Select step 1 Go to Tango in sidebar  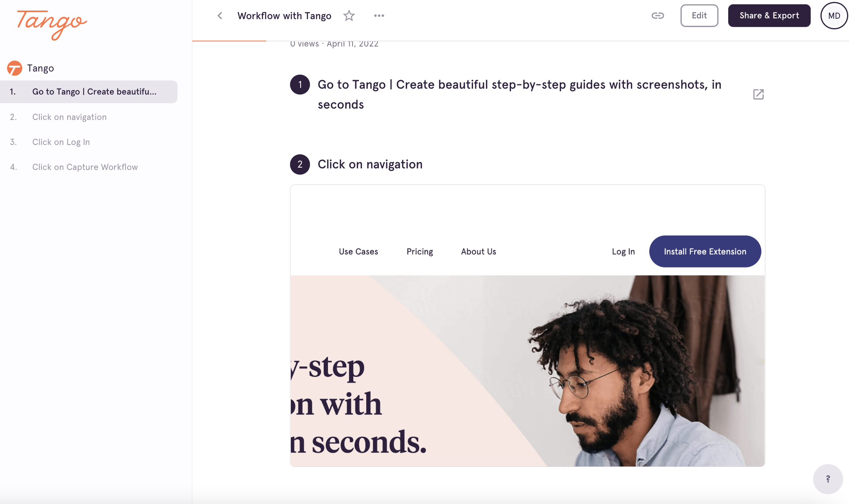[x=89, y=92]
